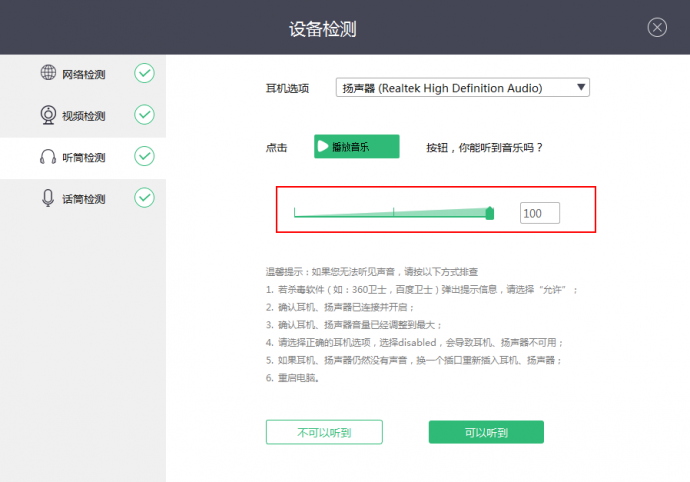Click the green checkmark beside 网络检测

[145, 73]
